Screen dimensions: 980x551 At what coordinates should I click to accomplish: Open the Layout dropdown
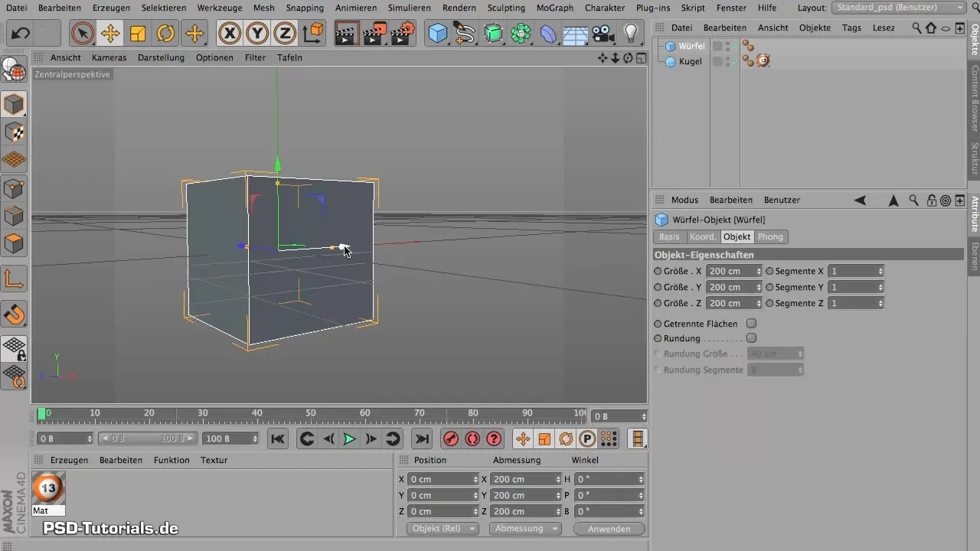pyautogui.click(x=898, y=8)
